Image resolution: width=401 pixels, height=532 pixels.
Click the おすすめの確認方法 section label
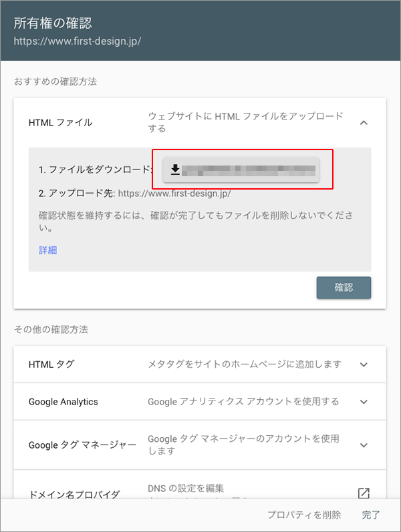tap(55, 81)
